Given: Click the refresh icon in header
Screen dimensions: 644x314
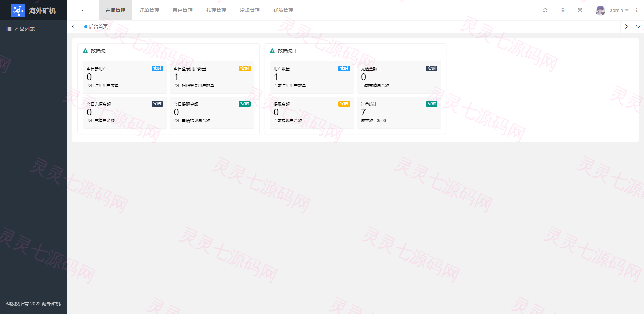Looking at the screenshot, I should [545, 10].
